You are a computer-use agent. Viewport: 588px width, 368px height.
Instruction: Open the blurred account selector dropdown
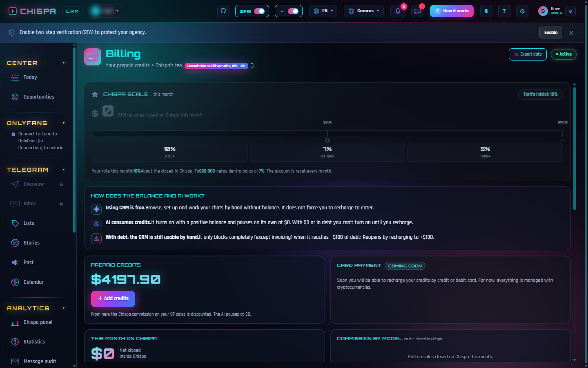(106, 11)
